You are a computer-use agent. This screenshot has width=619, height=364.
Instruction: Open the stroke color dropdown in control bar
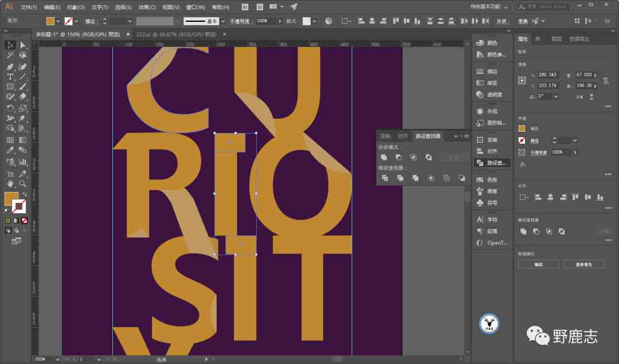pos(76,21)
